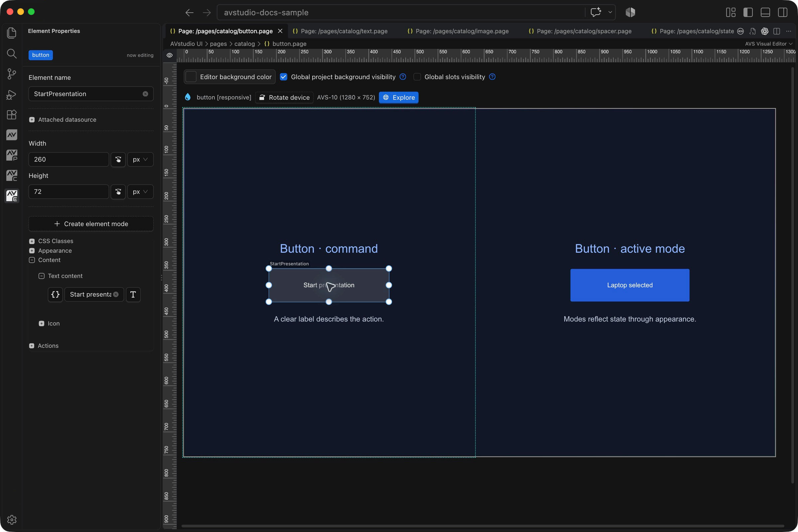Click the T text formatting button
This screenshot has height=532, width=798.
tap(133, 295)
